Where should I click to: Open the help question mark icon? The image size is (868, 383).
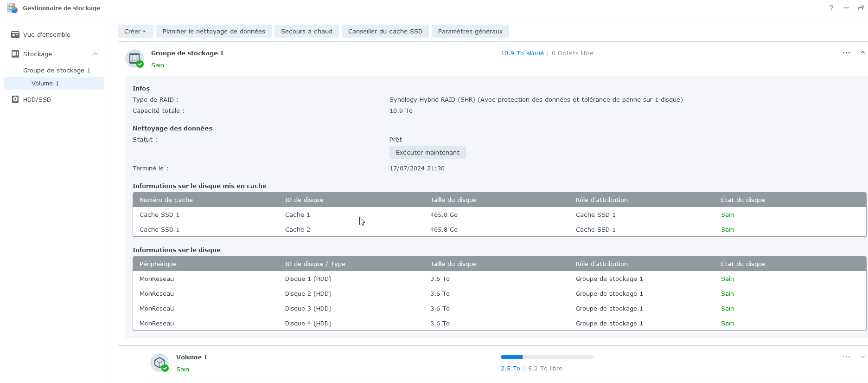pyautogui.click(x=831, y=8)
